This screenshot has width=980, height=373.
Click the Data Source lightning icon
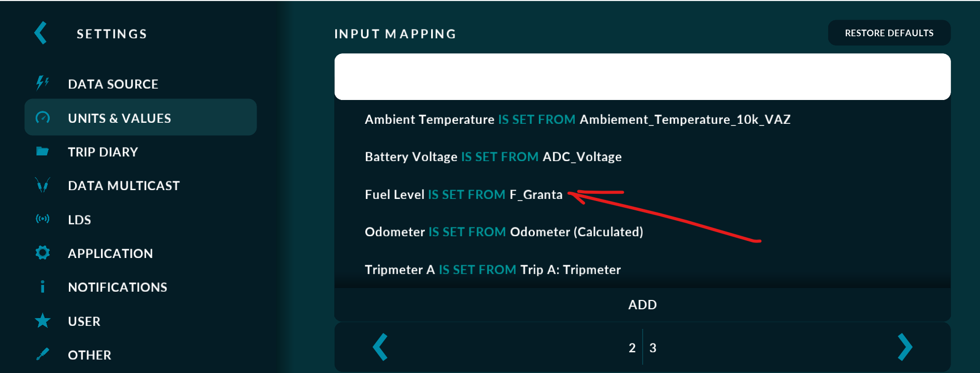pos(42,83)
